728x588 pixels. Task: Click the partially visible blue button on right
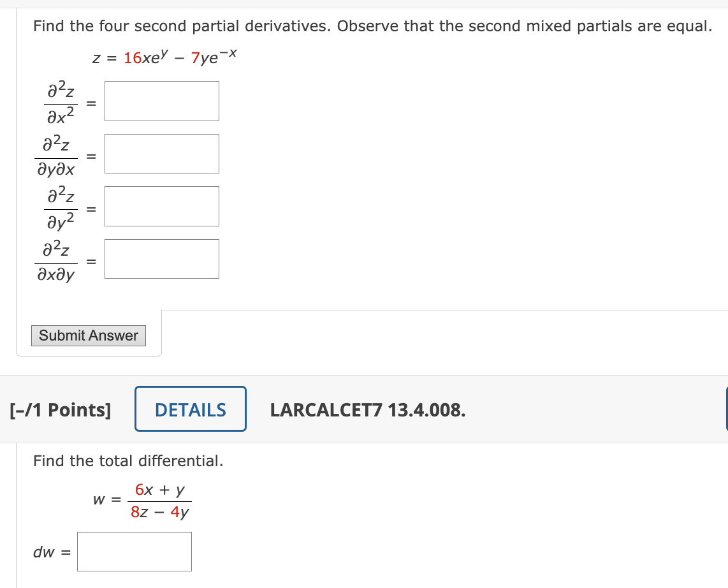[x=725, y=408]
